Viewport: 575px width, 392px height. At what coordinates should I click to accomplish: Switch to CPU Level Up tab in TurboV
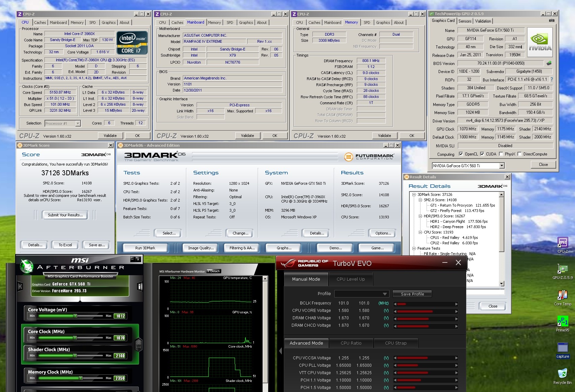(x=350, y=279)
